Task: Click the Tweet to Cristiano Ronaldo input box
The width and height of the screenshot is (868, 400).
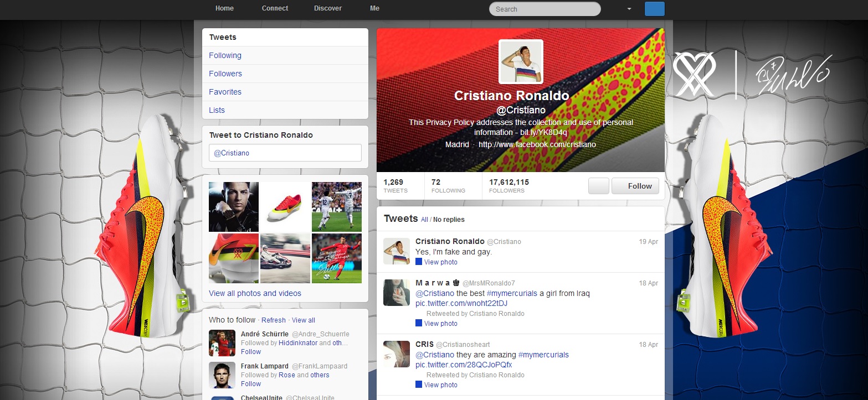Action: [x=285, y=153]
